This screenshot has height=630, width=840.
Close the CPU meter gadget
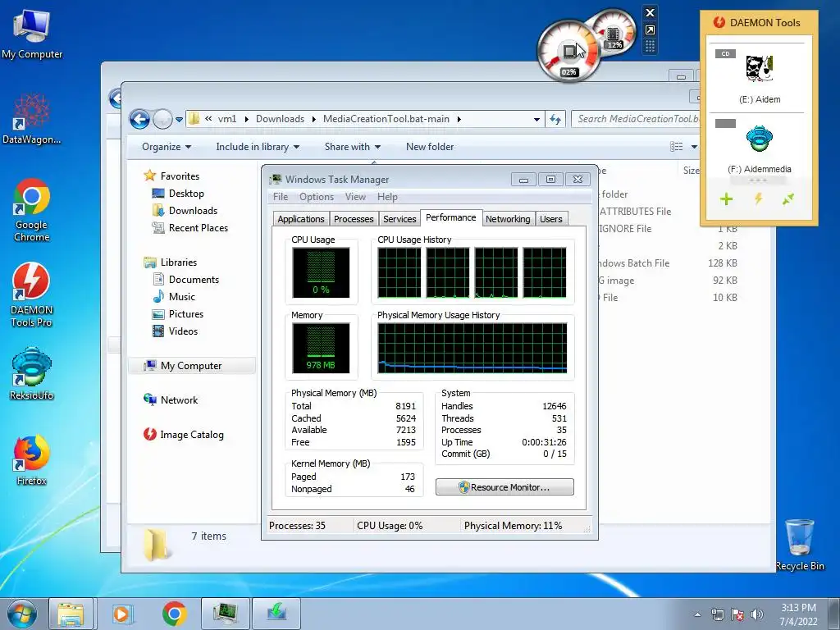click(x=650, y=13)
